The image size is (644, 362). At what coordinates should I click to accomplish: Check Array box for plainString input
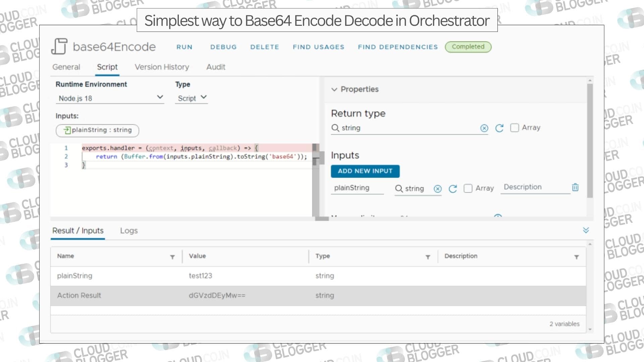[468, 188]
